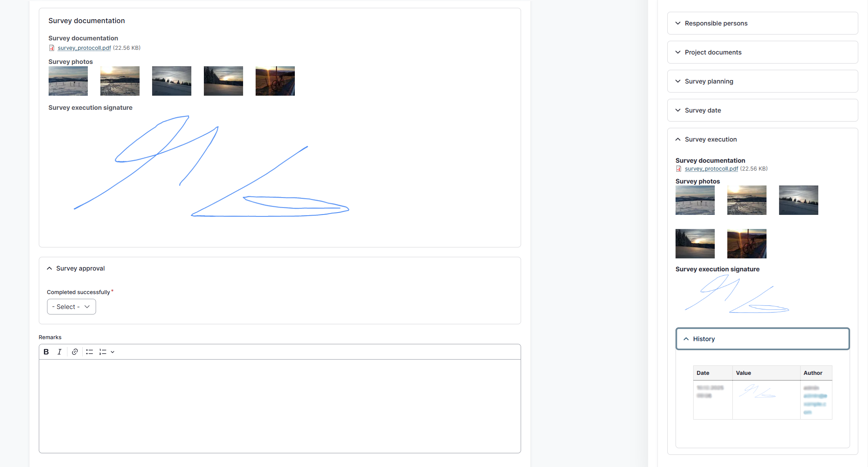The width and height of the screenshot is (868, 467).
Task: Collapse the Survey approval section
Action: [x=76, y=268]
